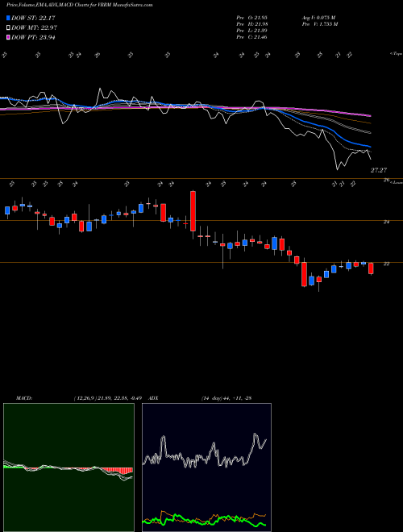Click the 'Pre H: 21.98' high value

(251, 23)
